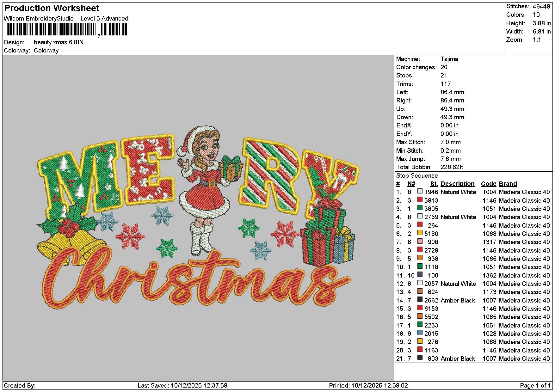Image resolution: width=555 pixels, height=392 pixels.
Task: Select the thread code "1317"
Action: (x=490, y=242)
